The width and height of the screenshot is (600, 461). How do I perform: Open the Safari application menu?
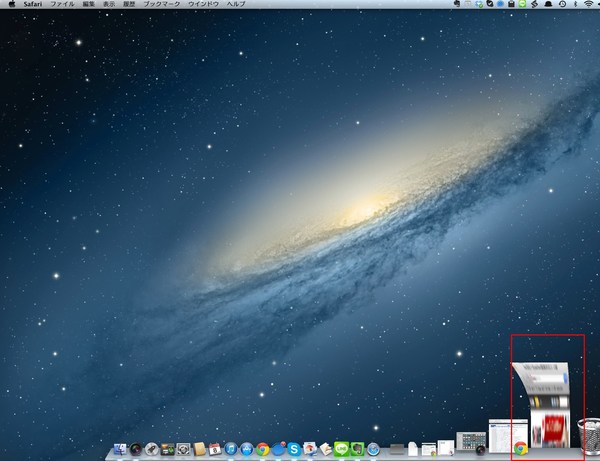coord(35,5)
